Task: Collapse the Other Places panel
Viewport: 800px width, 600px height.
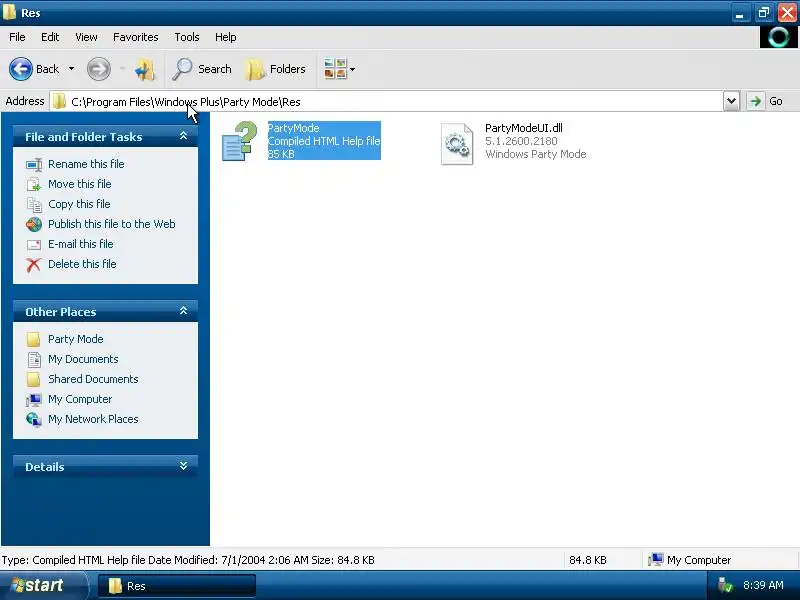Action: [184, 311]
